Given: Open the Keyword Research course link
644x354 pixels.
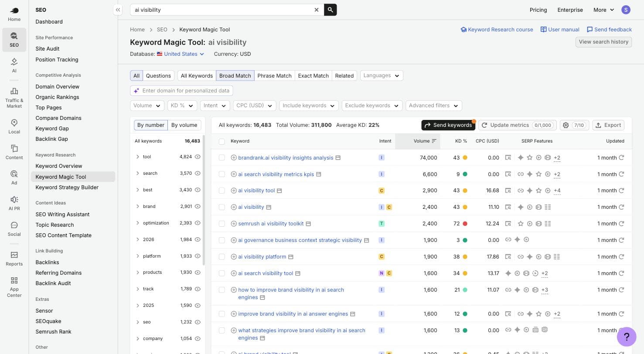Looking at the screenshot, I should 497,30.
